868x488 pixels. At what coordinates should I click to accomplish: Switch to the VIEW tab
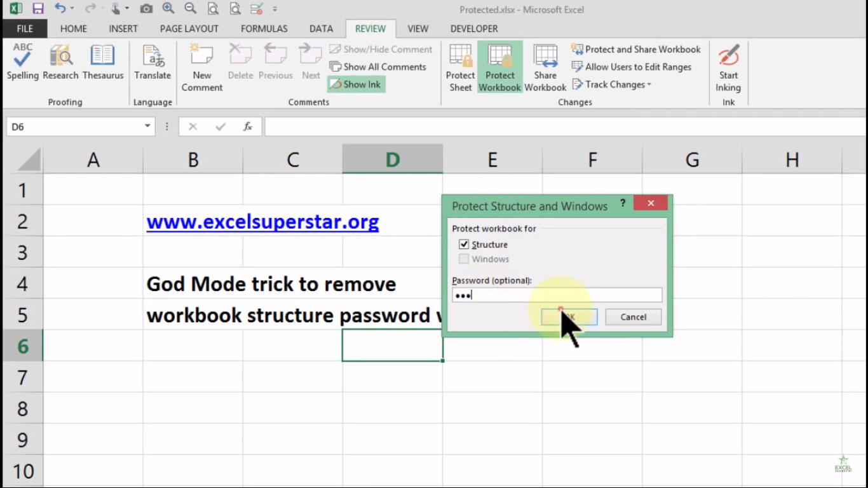point(418,29)
